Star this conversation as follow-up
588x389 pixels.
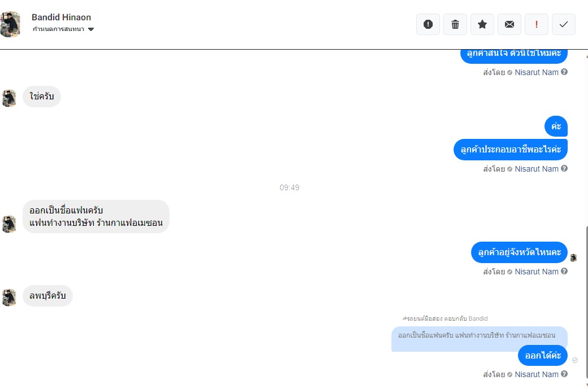coord(482,24)
